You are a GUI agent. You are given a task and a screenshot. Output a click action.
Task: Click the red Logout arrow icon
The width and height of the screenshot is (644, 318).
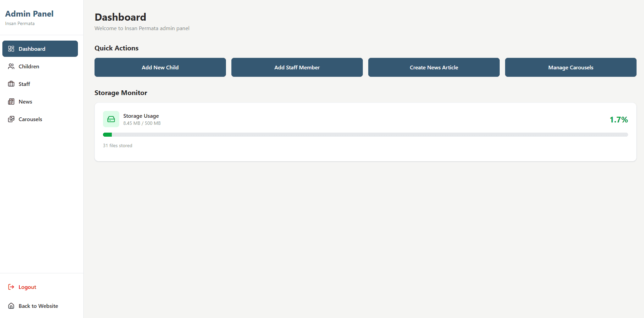point(11,287)
